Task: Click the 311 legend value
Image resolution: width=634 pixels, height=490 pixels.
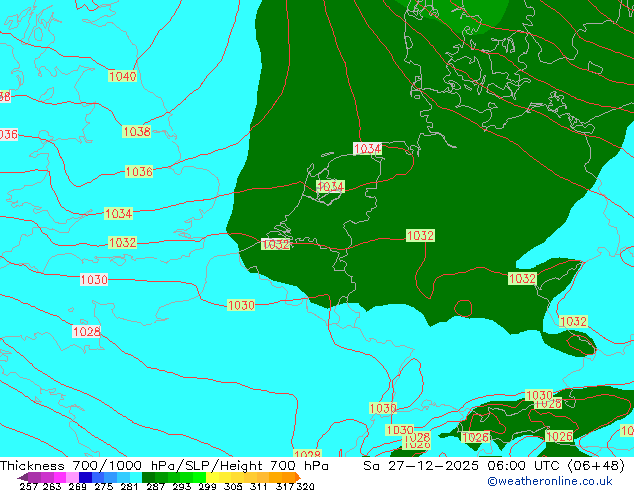Action: 259,486
